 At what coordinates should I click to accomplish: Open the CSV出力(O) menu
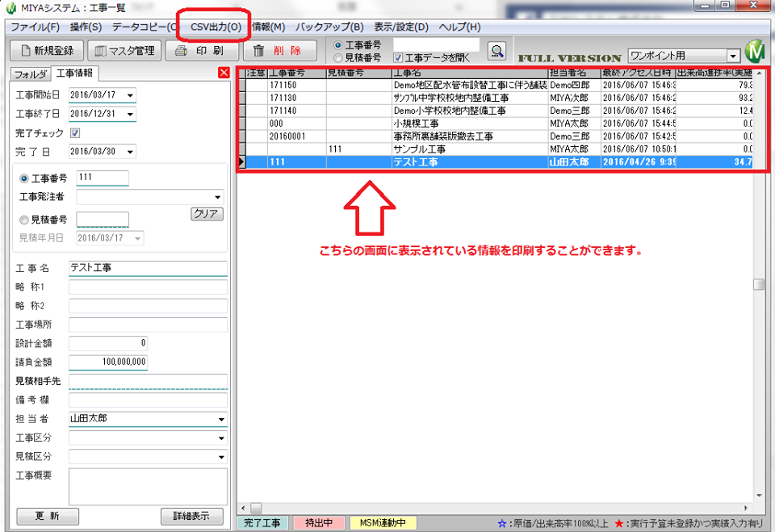coord(216,27)
